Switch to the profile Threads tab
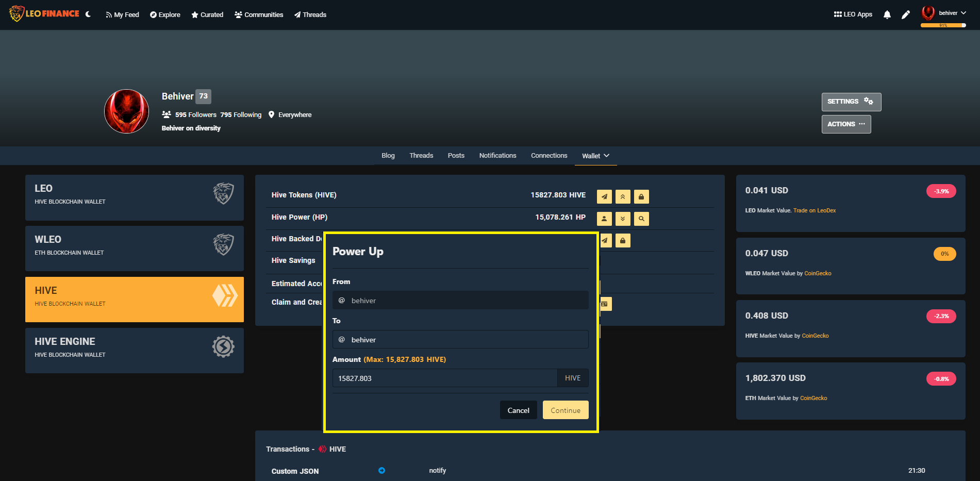This screenshot has height=481, width=980. pos(421,156)
